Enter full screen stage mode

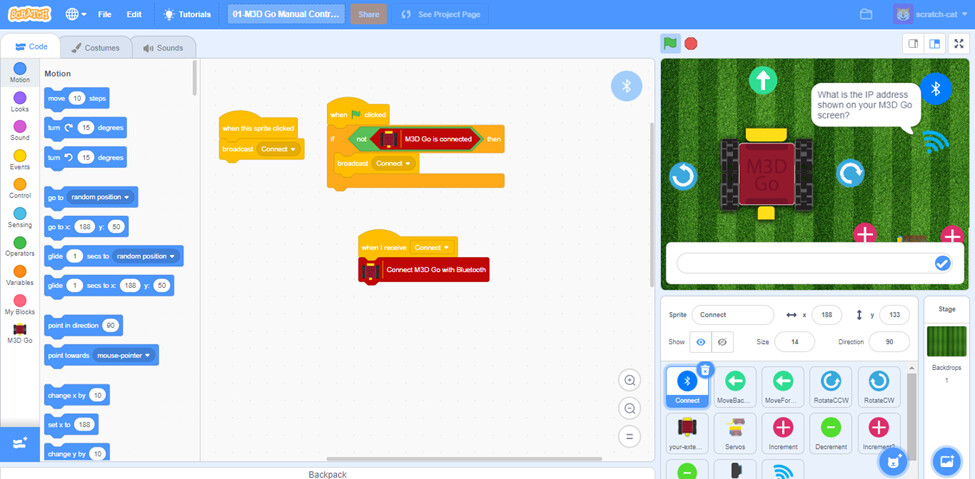pyautogui.click(x=958, y=44)
